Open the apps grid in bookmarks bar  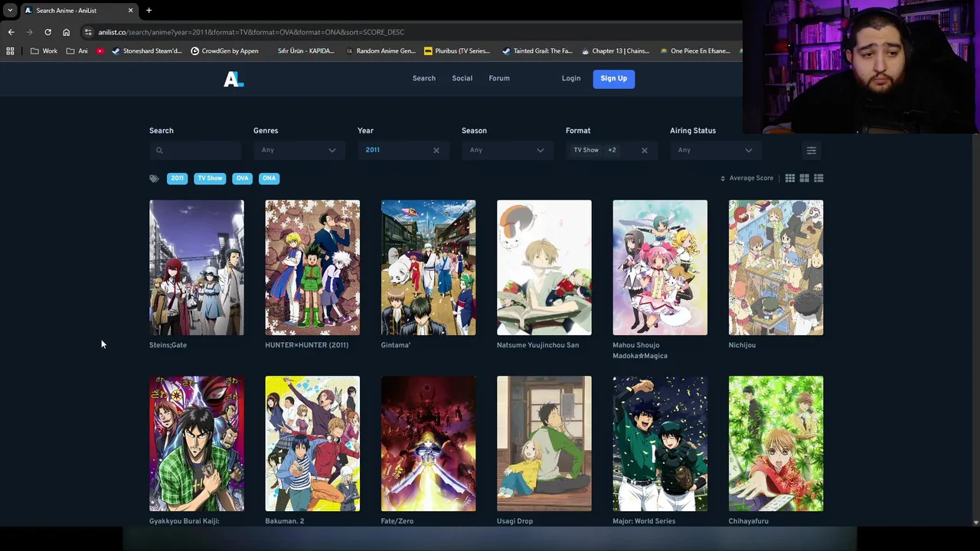point(10,51)
